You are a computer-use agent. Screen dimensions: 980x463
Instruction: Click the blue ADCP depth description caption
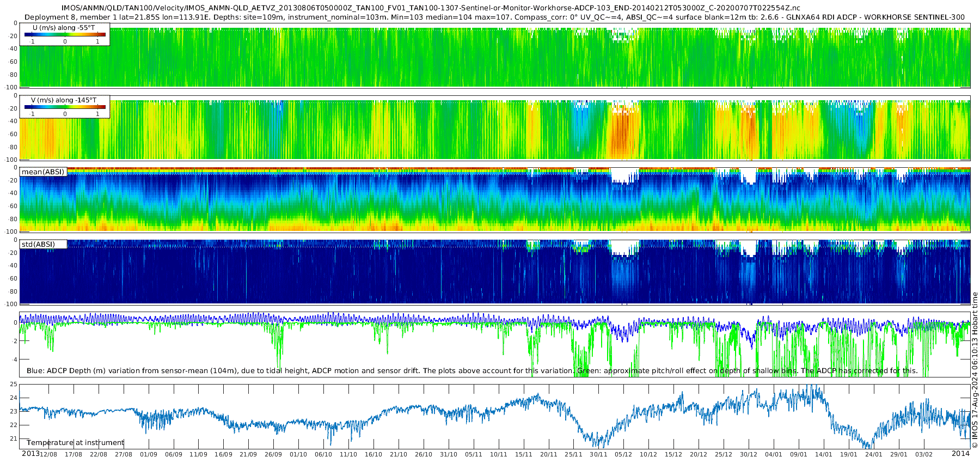pyautogui.click(x=472, y=371)
